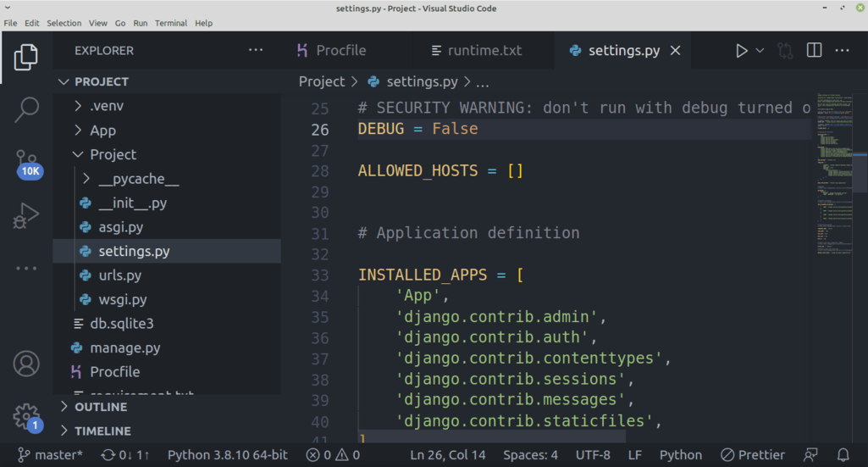Viewport: 868px width, 467px height.
Task: Collapse the PROJECT root section
Action: pyautogui.click(x=167, y=82)
